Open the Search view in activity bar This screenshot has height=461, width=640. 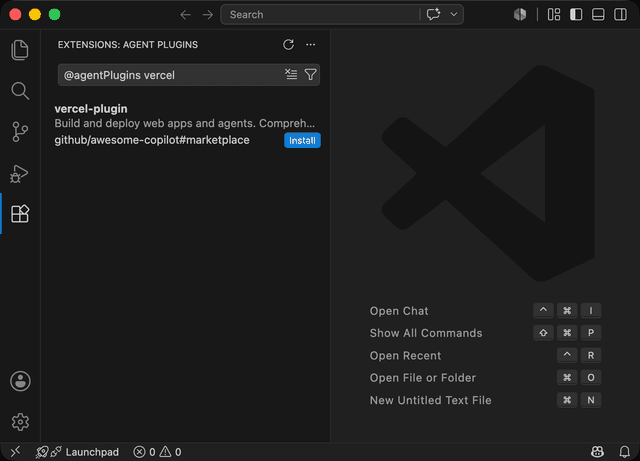[x=20, y=91]
